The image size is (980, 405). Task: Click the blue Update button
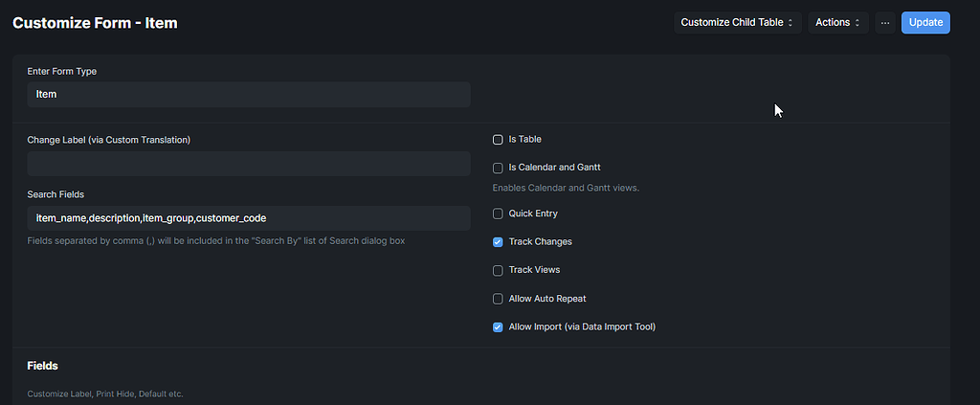tap(924, 22)
